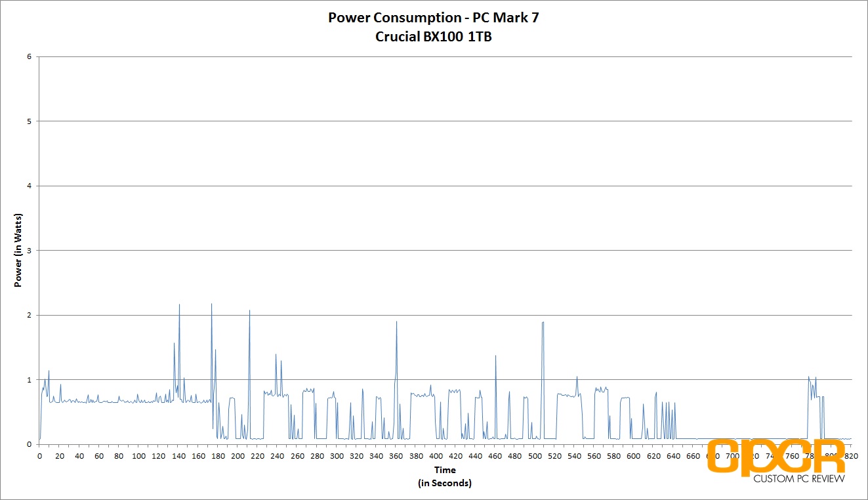Click the time axis tick label 140
The height and width of the screenshot is (500, 868).
click(178, 455)
